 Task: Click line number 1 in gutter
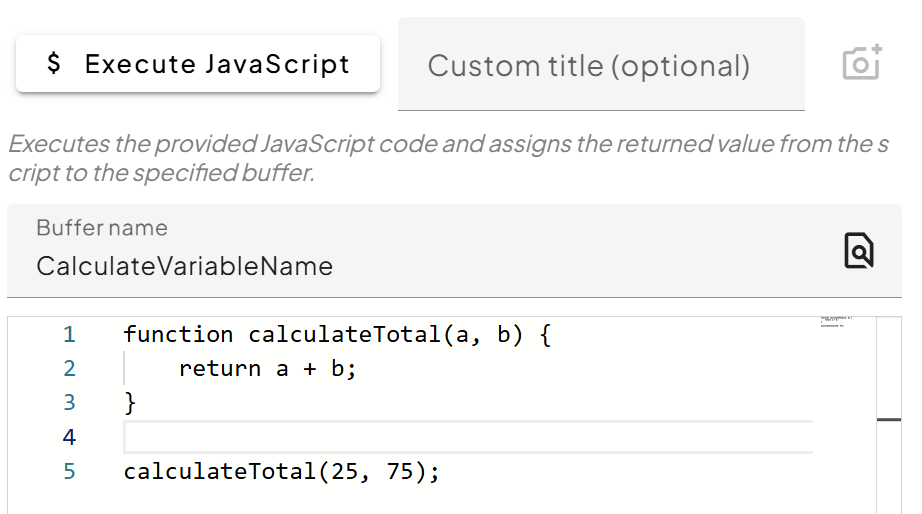click(x=69, y=335)
